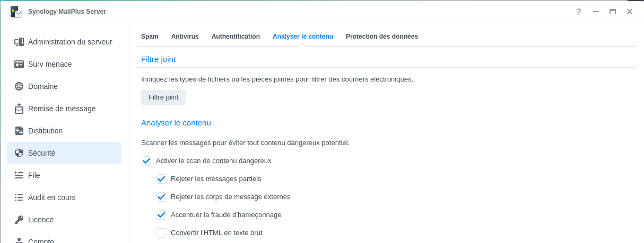The height and width of the screenshot is (243, 644).
Task: Toggle Accentuer la fraude d'hameçonnage checkbox
Action: (161, 215)
